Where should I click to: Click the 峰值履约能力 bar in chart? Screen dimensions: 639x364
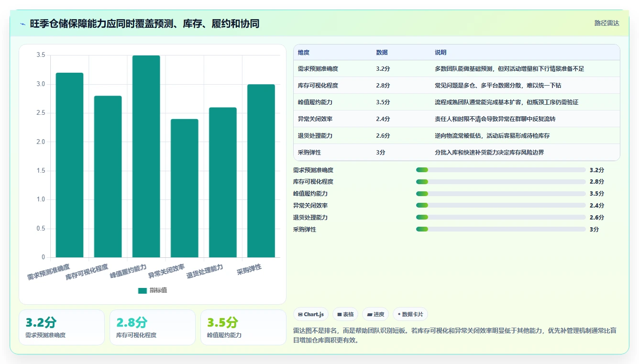(x=146, y=156)
